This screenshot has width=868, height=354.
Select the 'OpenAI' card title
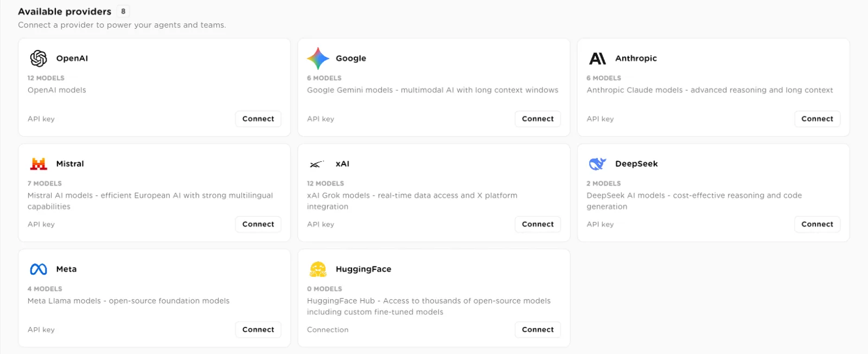click(x=72, y=58)
